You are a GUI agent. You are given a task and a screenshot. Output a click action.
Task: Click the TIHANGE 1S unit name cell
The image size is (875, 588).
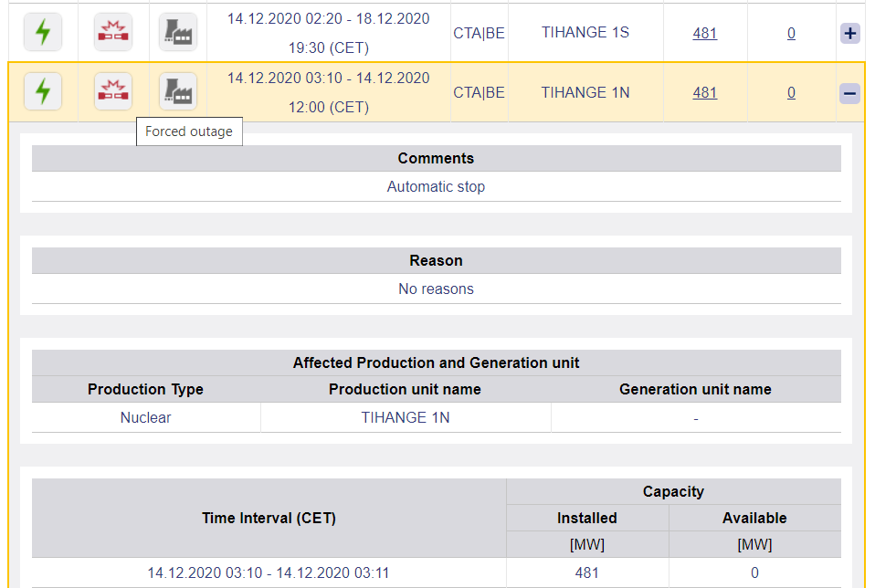[x=585, y=33]
